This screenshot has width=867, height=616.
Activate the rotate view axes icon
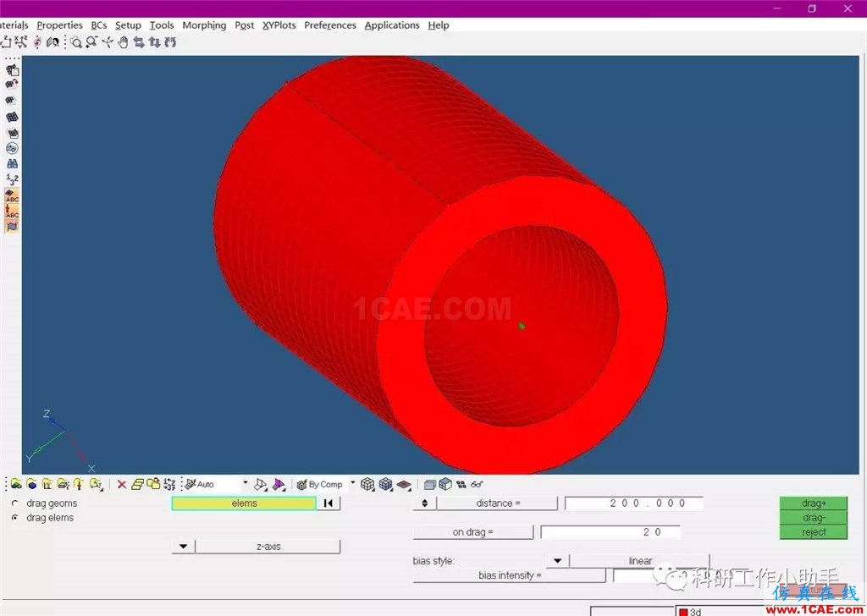tap(108, 42)
